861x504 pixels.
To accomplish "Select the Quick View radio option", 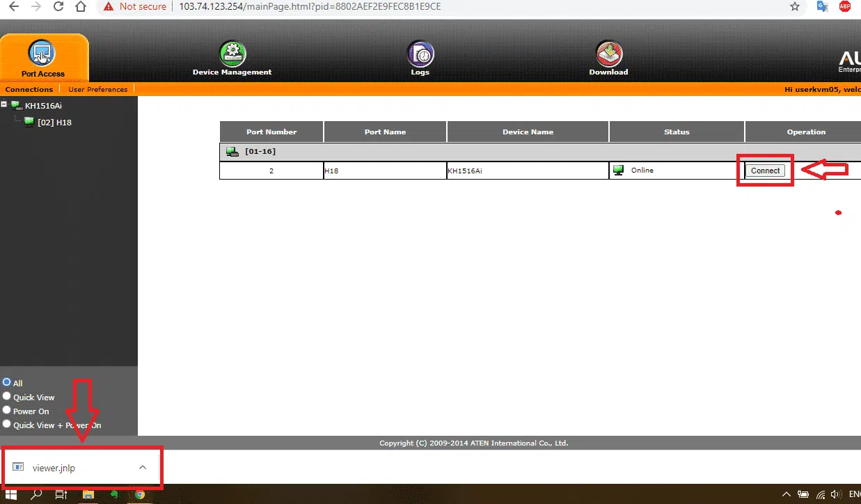I will (7, 396).
